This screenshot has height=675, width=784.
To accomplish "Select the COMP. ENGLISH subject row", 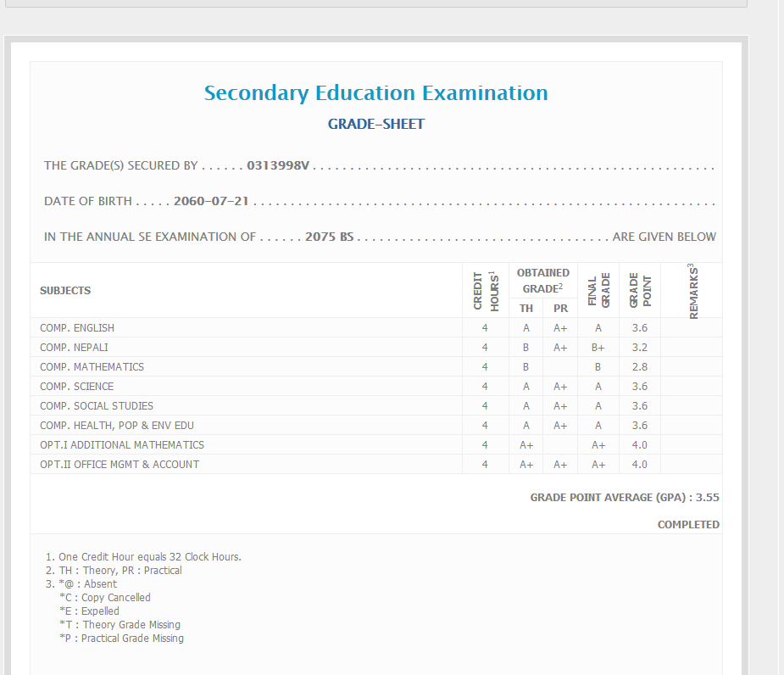I will (77, 328).
